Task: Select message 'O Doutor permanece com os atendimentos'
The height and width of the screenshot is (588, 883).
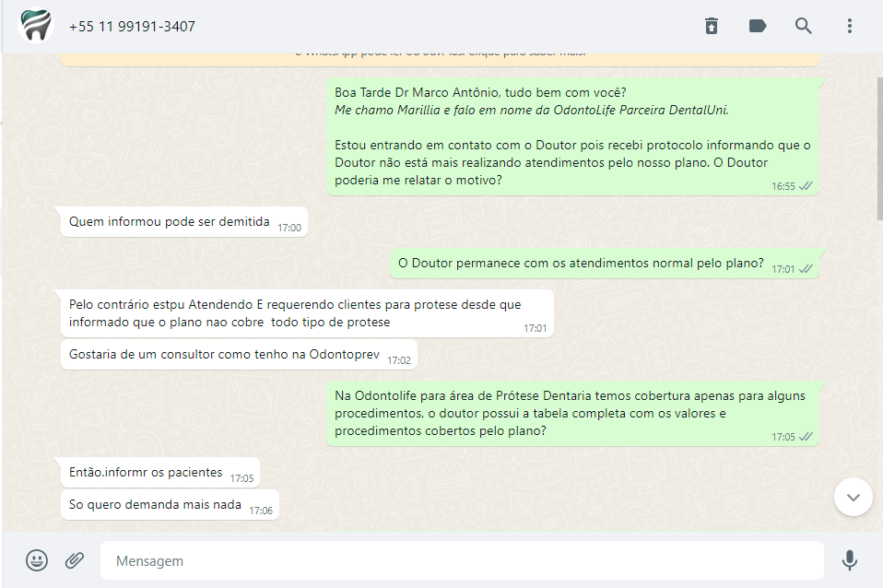Action: point(605,264)
